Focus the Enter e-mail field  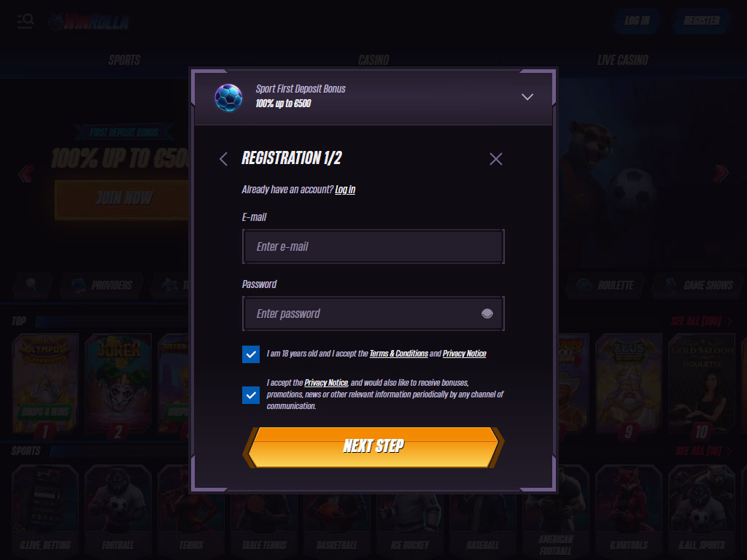(373, 246)
